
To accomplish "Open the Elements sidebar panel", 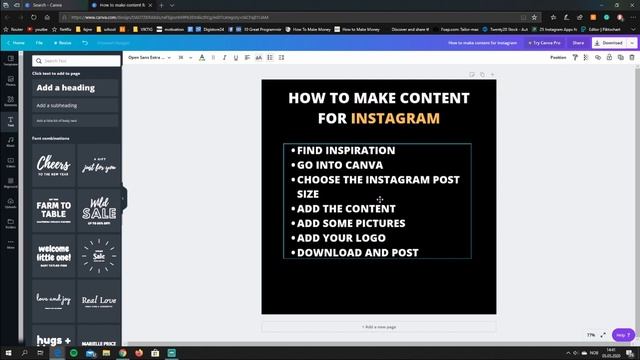I will pyautogui.click(x=10, y=101).
